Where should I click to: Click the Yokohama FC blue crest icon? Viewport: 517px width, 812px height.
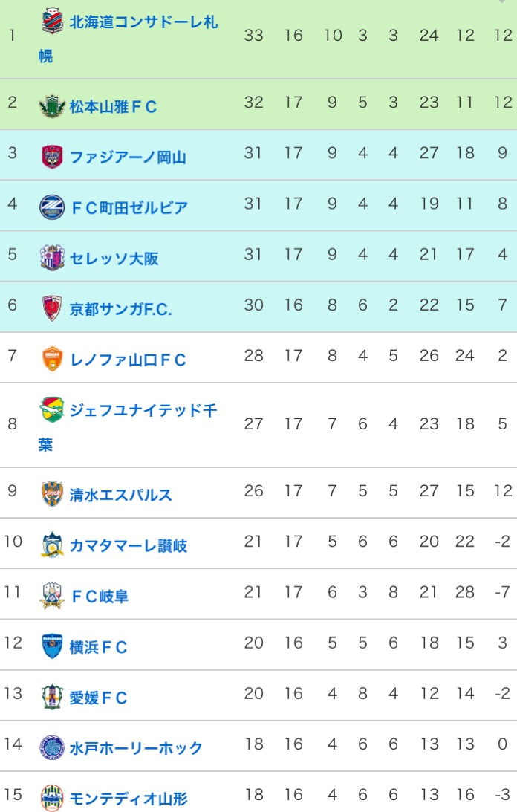click(x=52, y=646)
